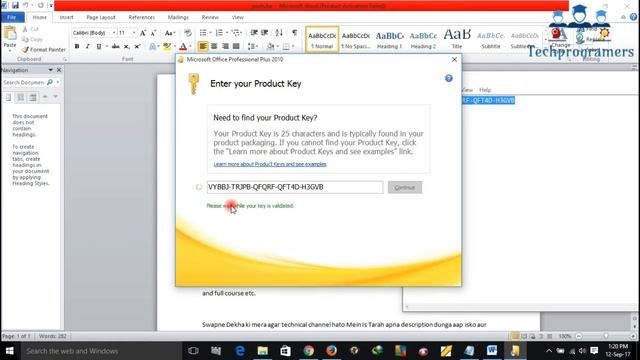Switch to the Insert tab
This screenshot has height=360, width=640.
67,17
